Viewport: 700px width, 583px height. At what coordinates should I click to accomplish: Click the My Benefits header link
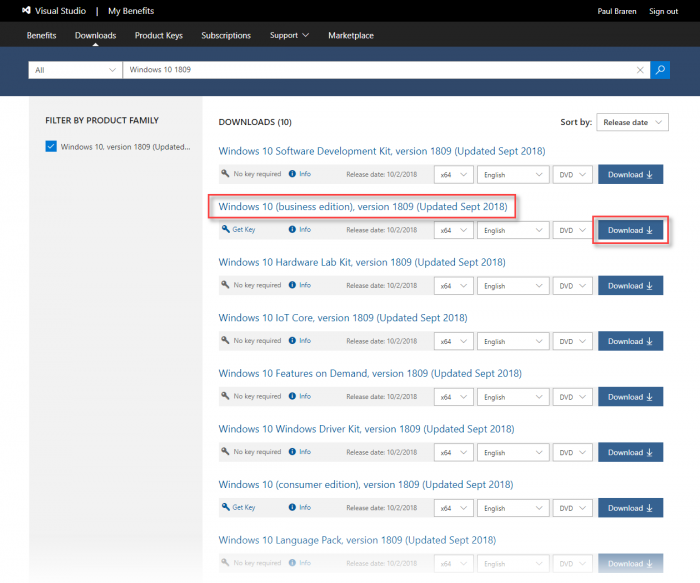point(131,11)
